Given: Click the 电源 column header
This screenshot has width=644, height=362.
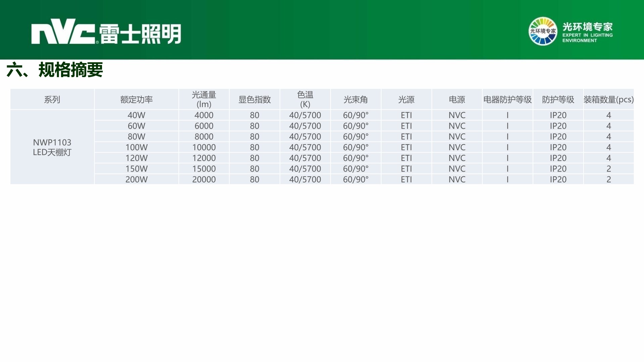Looking at the screenshot, I should click(457, 100).
